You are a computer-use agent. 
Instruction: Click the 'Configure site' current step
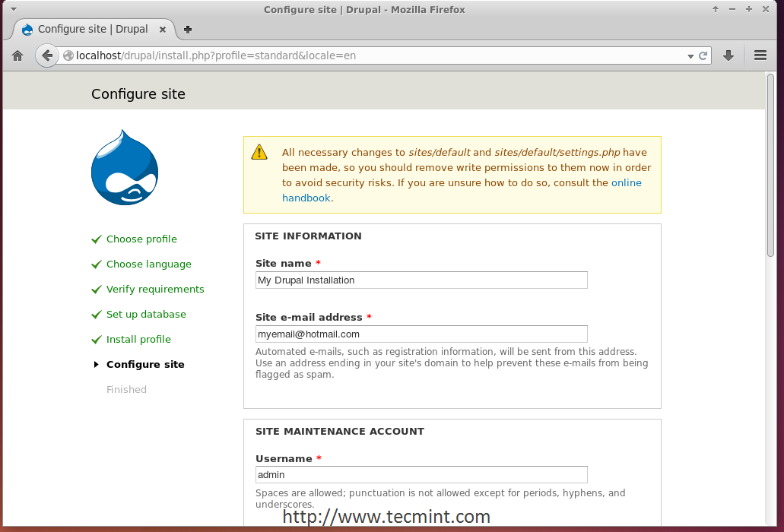(145, 364)
